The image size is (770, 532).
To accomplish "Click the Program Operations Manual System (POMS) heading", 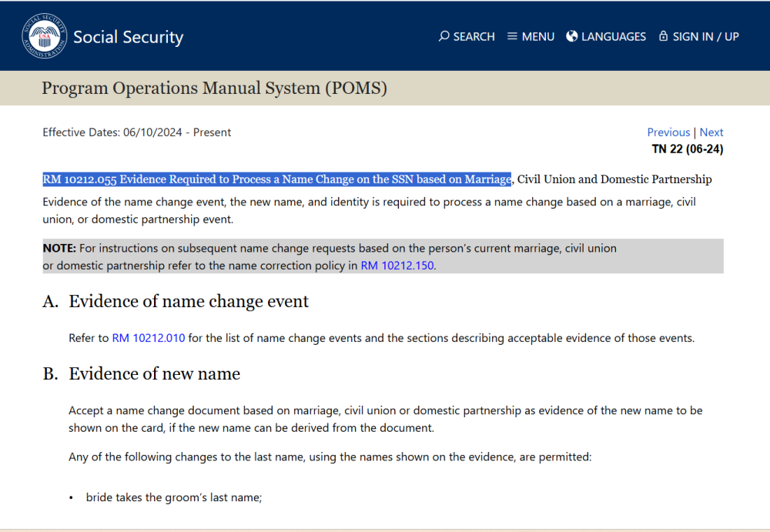I will click(214, 89).
